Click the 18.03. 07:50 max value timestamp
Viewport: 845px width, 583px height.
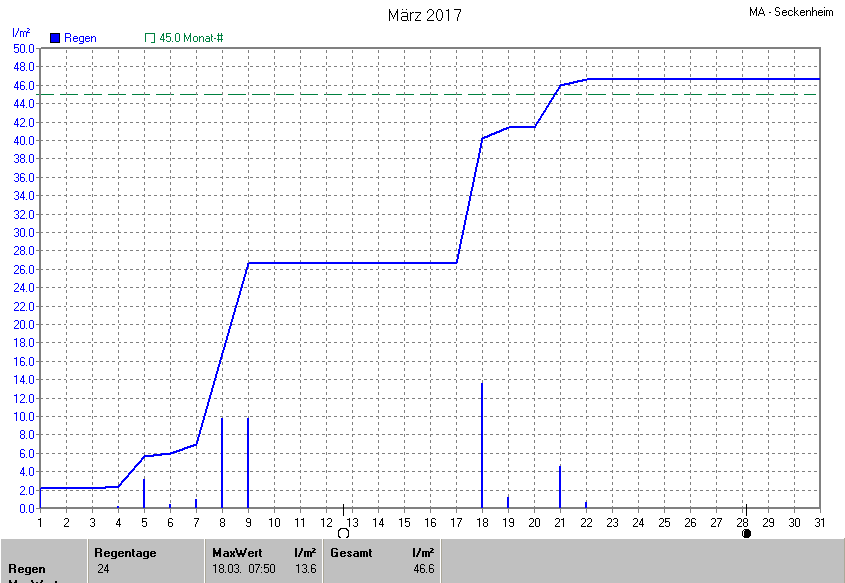[x=243, y=569]
